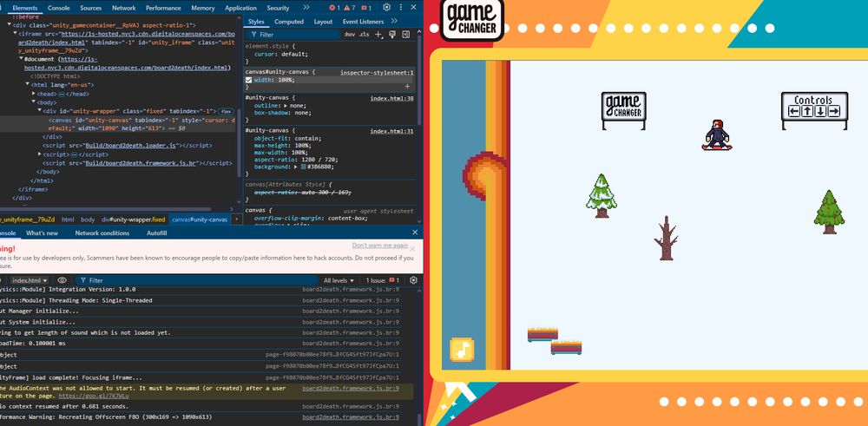Open the Performance tab
The width and height of the screenshot is (868, 426).
pyautogui.click(x=163, y=8)
